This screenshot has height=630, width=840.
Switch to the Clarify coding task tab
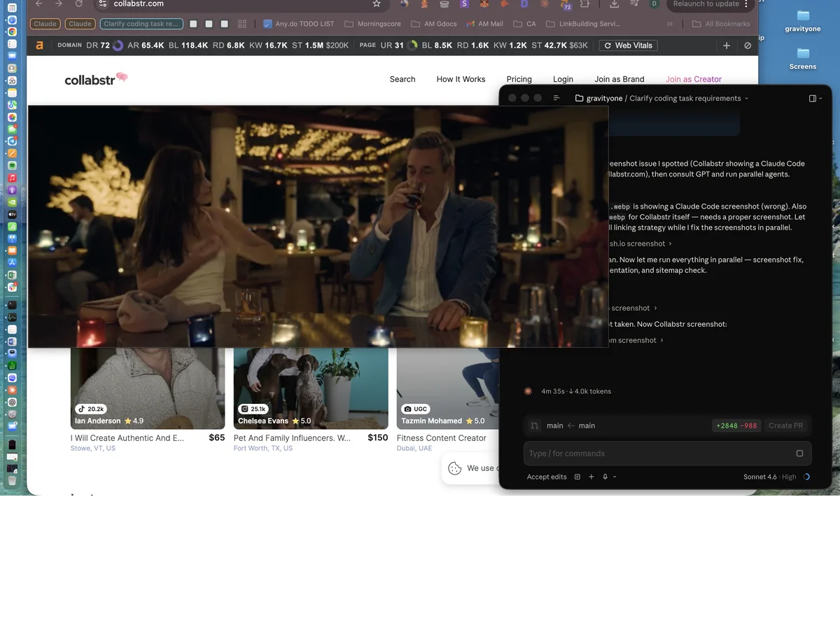click(142, 24)
